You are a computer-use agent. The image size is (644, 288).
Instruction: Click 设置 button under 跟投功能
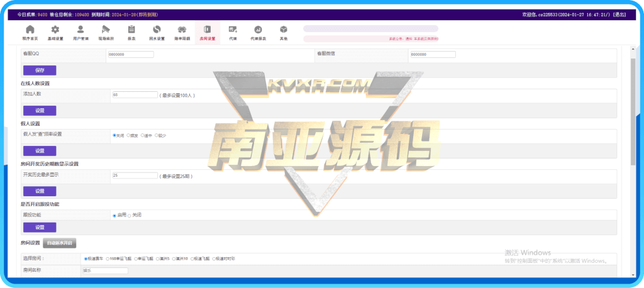(x=40, y=227)
